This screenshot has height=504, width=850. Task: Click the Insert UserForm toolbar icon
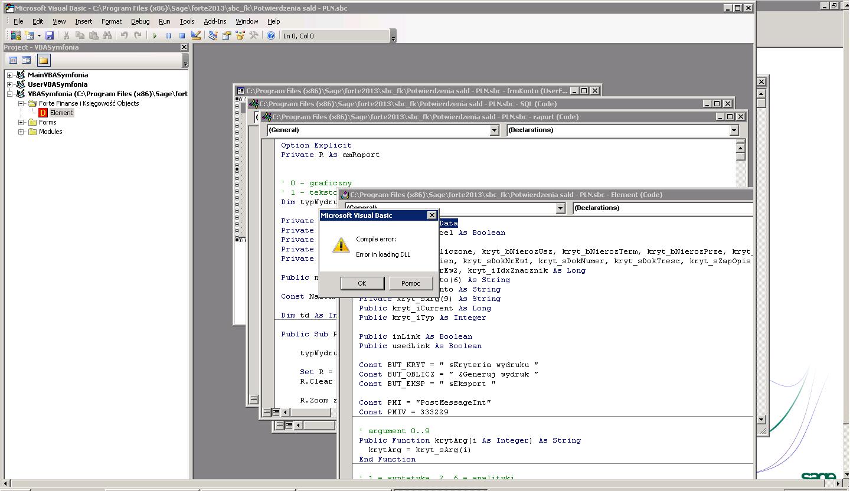[x=29, y=35]
